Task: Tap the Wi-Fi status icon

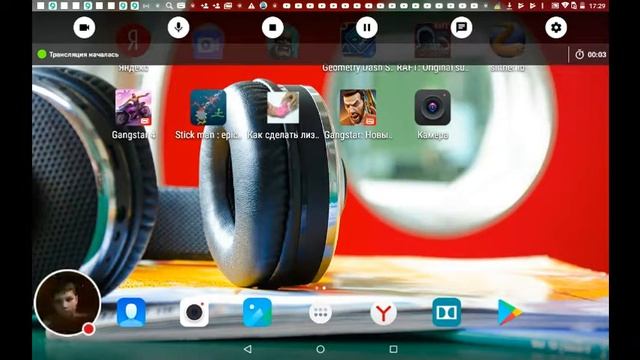Action: pos(565,6)
